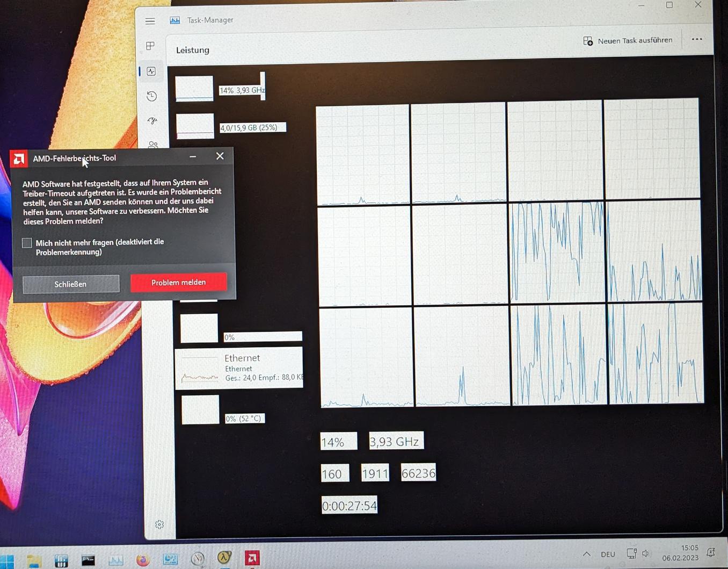Open the clock-like round taskbar icon
The width and height of the screenshot is (728, 569).
tap(198, 559)
